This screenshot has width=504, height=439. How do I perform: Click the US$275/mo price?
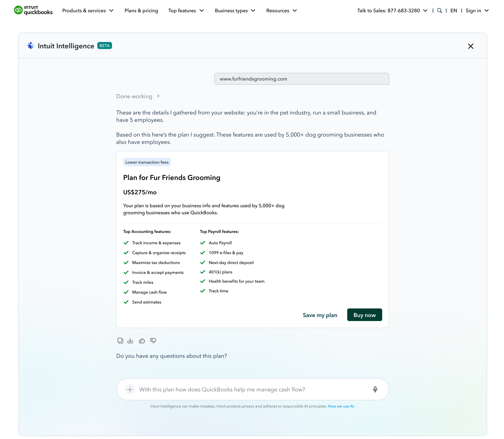pos(140,192)
